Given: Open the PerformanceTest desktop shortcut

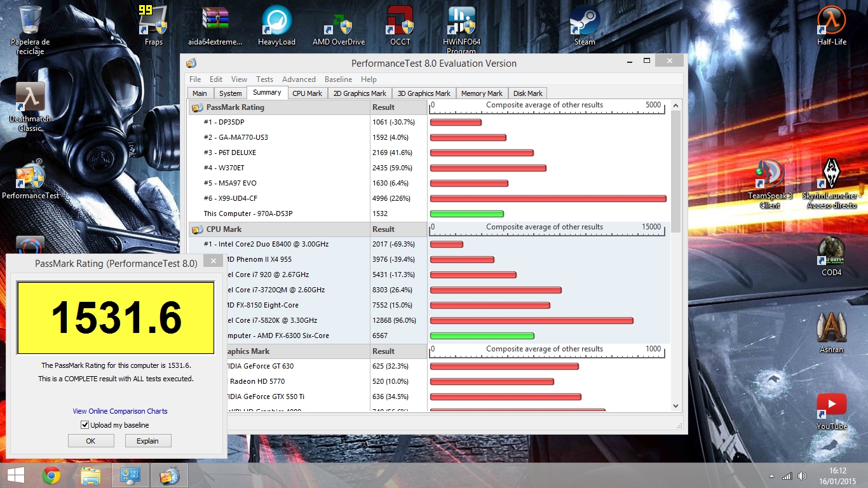Looking at the screenshot, I should pyautogui.click(x=30, y=180).
